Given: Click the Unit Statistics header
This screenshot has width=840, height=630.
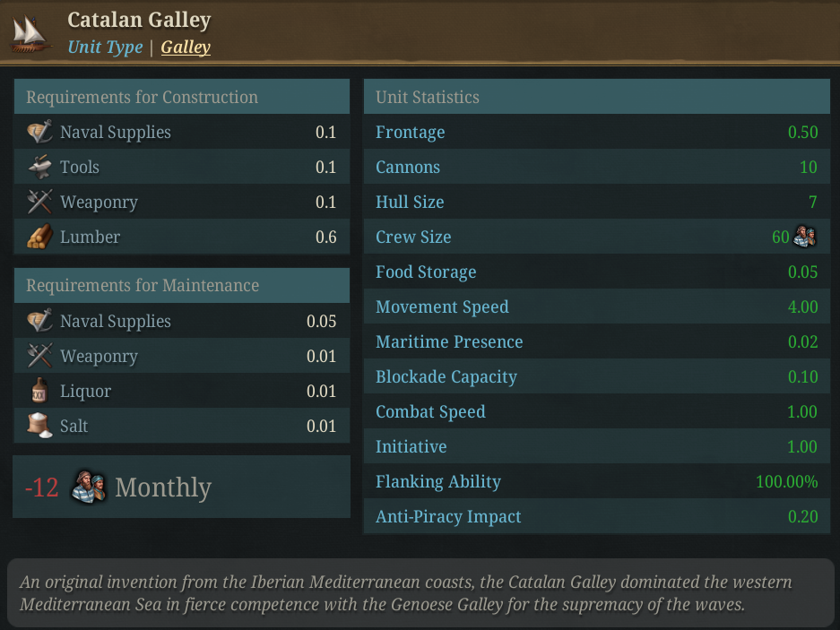Looking at the screenshot, I should click(x=427, y=98).
